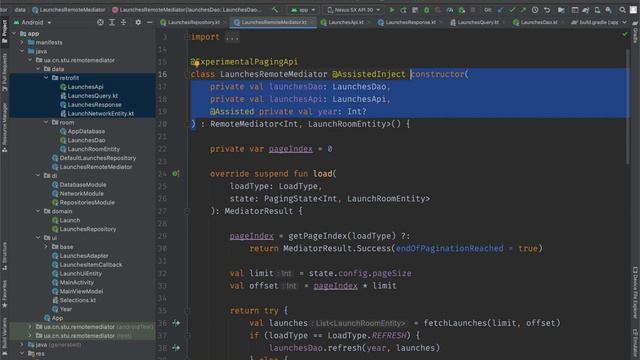
Task: Open the app run configuration dropdown
Action: [303, 9]
